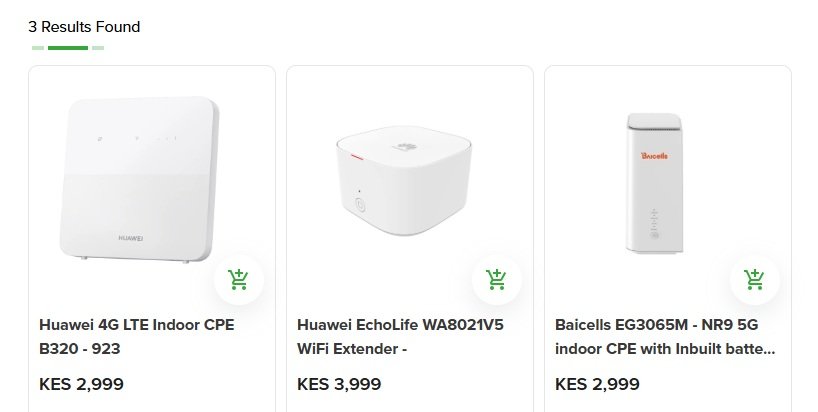Open the Baicells tower router product image
The image size is (818, 412).
click(654, 183)
